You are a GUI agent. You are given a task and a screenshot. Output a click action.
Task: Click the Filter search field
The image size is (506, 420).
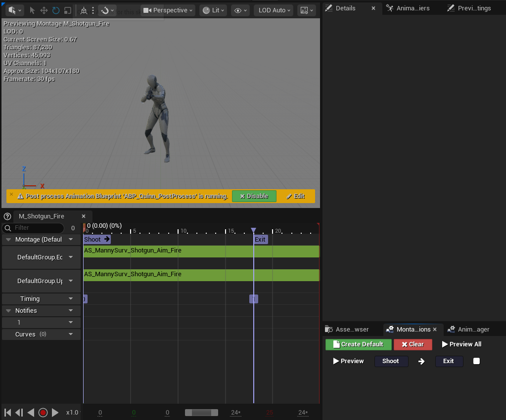pyautogui.click(x=33, y=228)
